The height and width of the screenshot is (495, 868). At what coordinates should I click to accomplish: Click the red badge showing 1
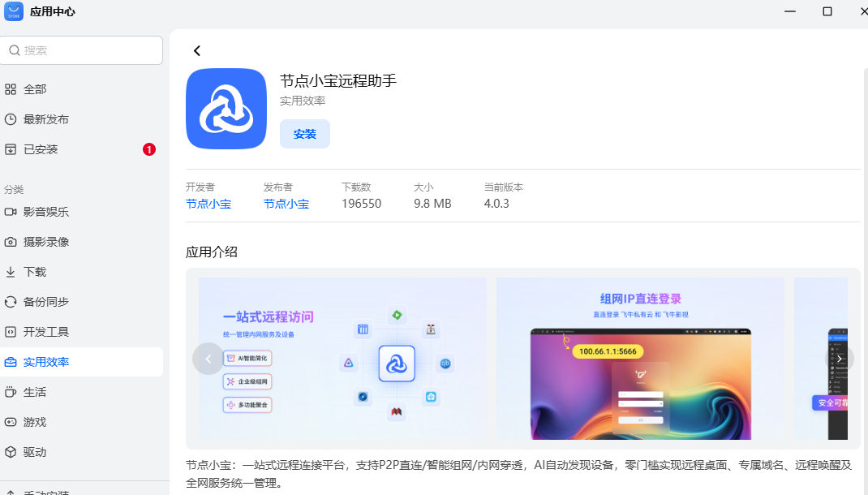[x=149, y=149]
